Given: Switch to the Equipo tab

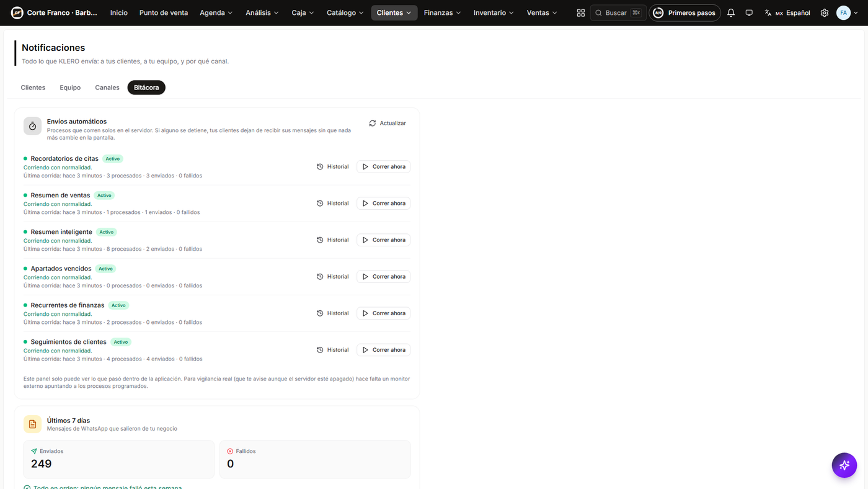Looking at the screenshot, I should tap(70, 87).
